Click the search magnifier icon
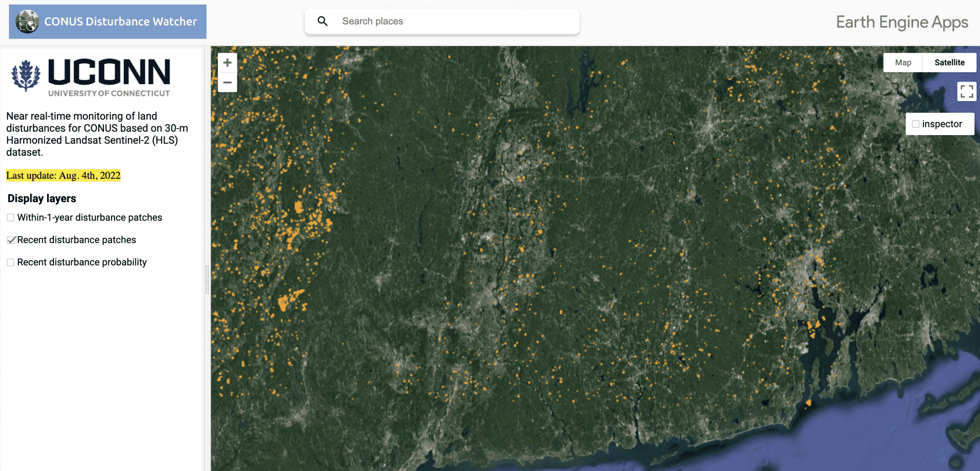980x471 pixels. (323, 21)
